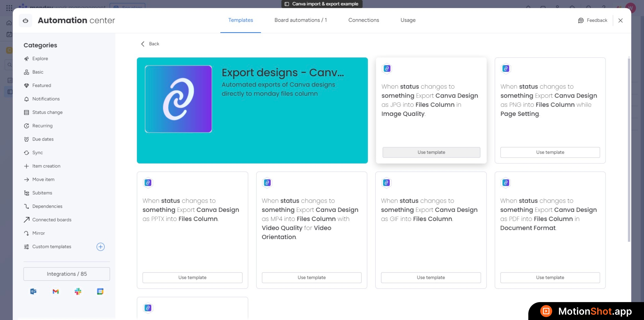This screenshot has width=644, height=320.
Task: Click the Outlook integration icon
Action: tap(33, 291)
